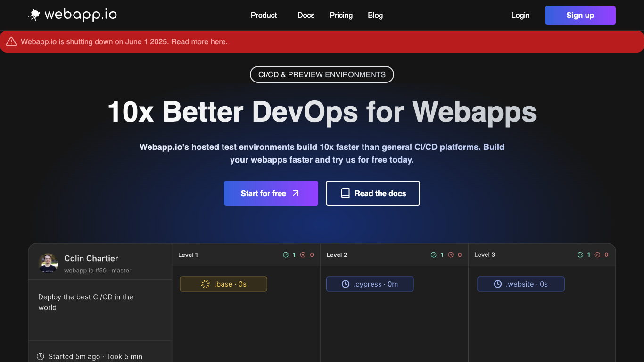Click the Read the docs button

(373, 193)
